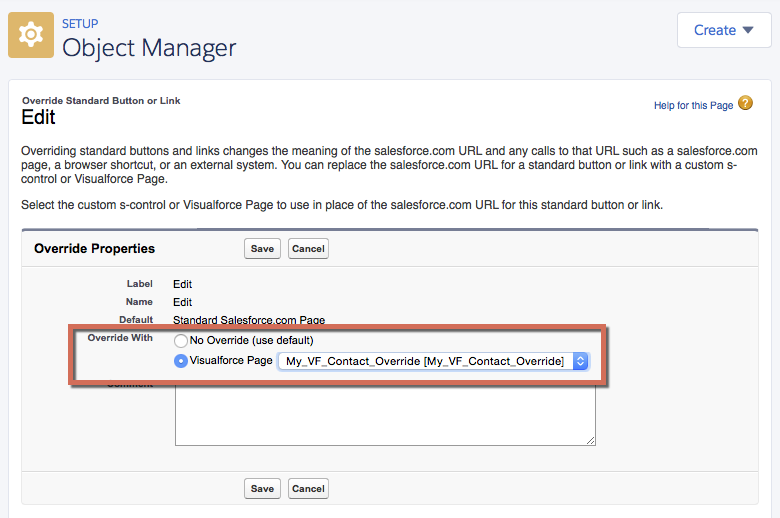Click the top Cancel button
The height and width of the screenshot is (518, 780).
point(308,249)
